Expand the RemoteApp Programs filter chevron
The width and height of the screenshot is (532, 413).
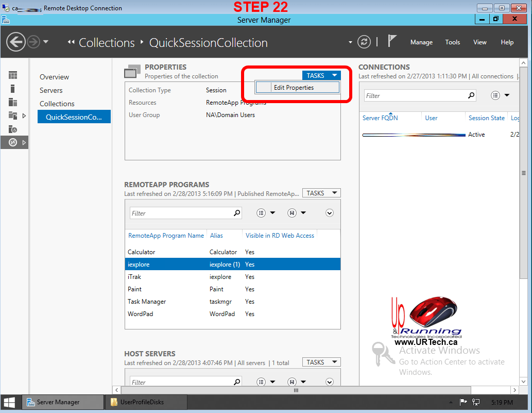[330, 213]
